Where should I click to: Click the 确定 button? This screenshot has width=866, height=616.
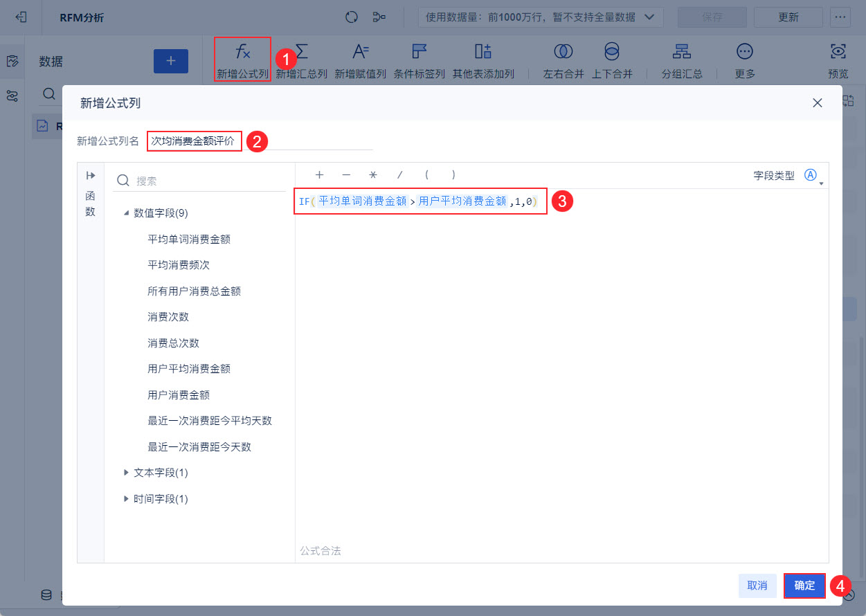click(804, 586)
